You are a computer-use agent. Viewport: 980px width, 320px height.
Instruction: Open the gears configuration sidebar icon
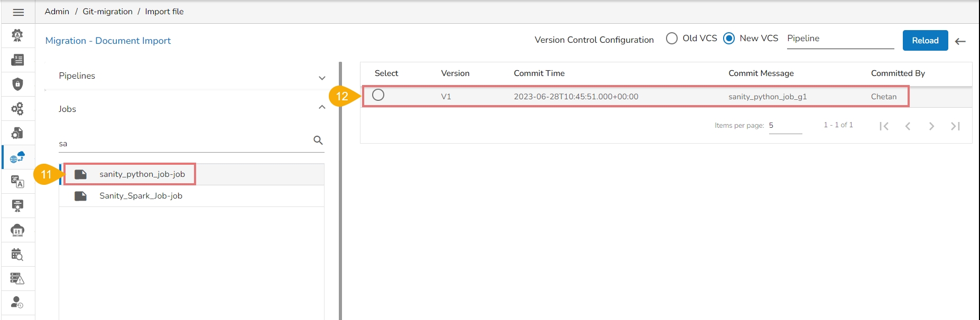coord(17,109)
